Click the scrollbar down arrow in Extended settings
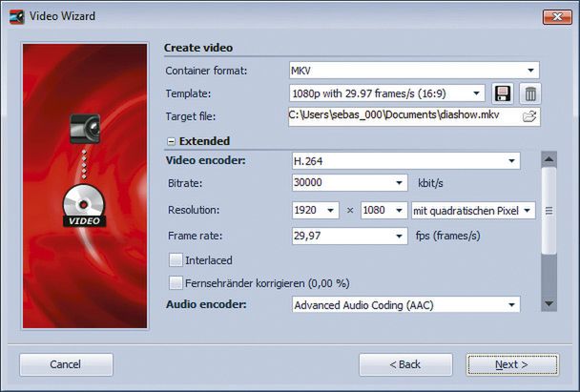 coord(549,303)
